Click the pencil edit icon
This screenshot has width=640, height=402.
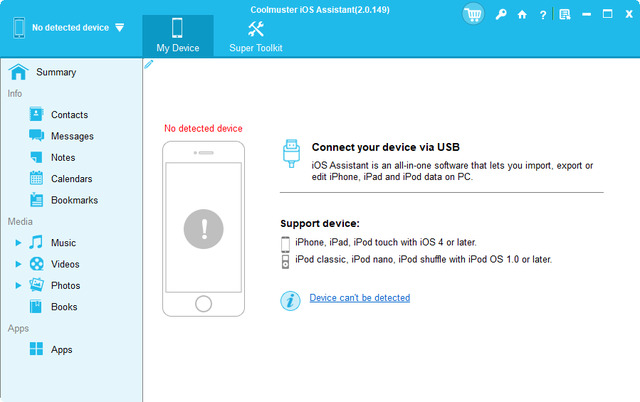coord(149,64)
